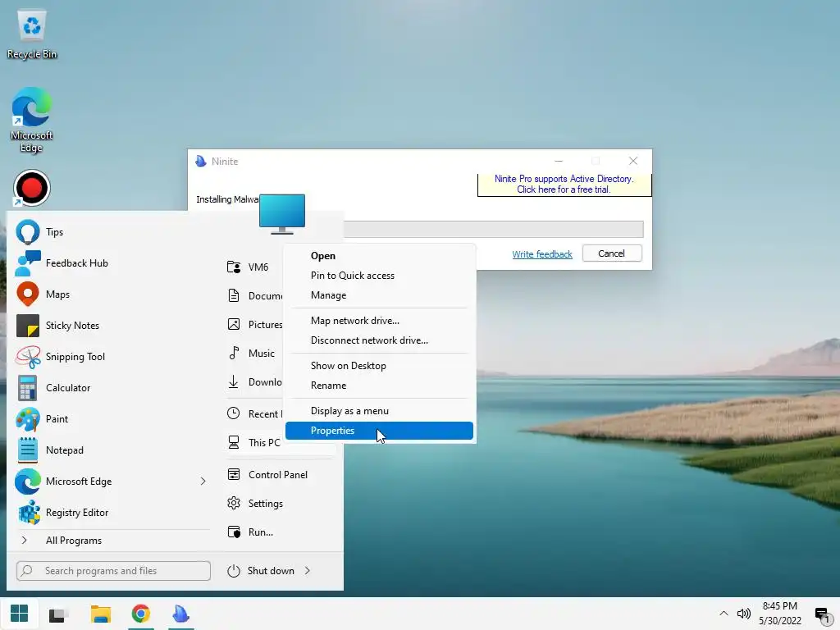The height and width of the screenshot is (630, 840).
Task: Expand Shut down options arrow
Action: [x=308, y=571]
